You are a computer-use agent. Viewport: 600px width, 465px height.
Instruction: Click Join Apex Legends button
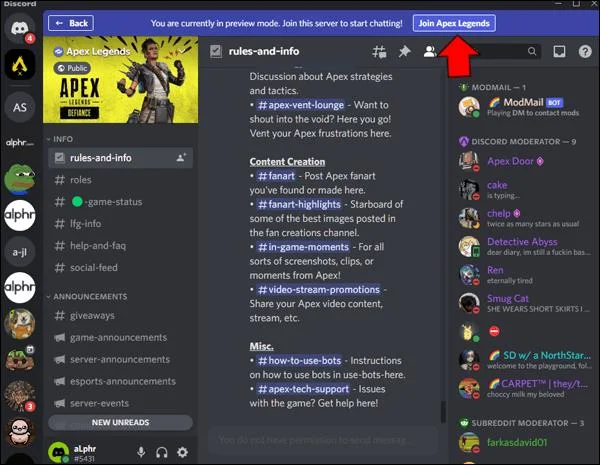tap(454, 23)
